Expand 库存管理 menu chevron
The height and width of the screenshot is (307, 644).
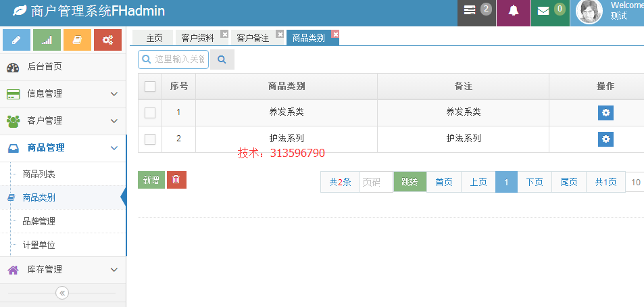click(x=114, y=270)
